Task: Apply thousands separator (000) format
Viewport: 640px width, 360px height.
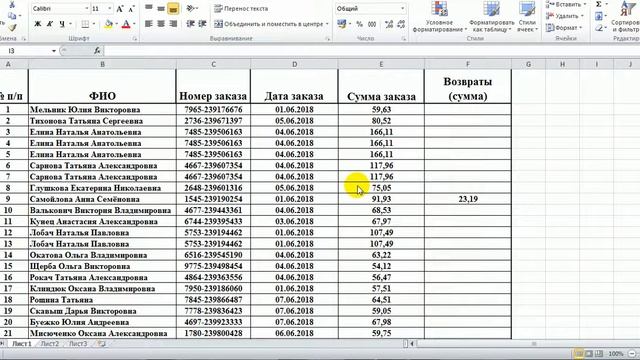Action: pyautogui.click(x=372, y=24)
